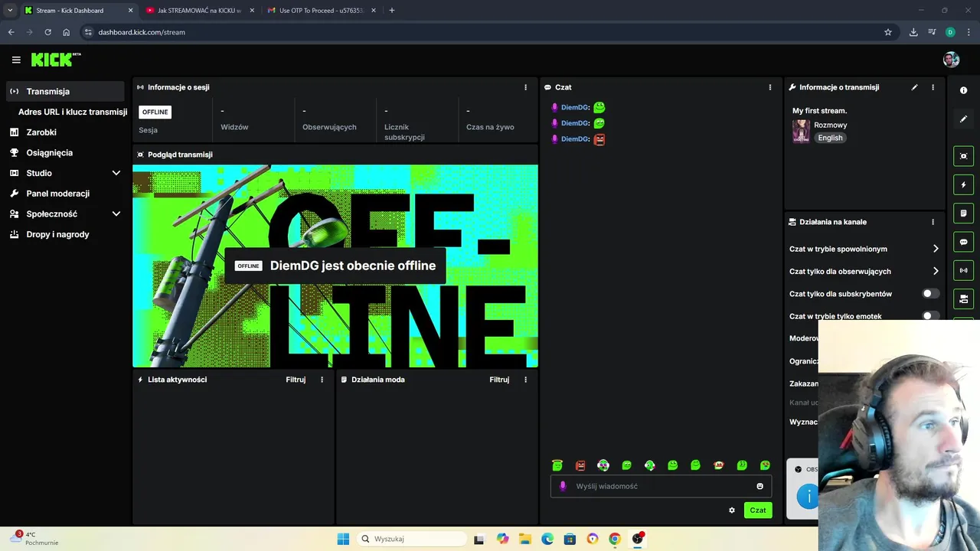Open three-dot menu of Lista aktywności panel

pos(322,380)
